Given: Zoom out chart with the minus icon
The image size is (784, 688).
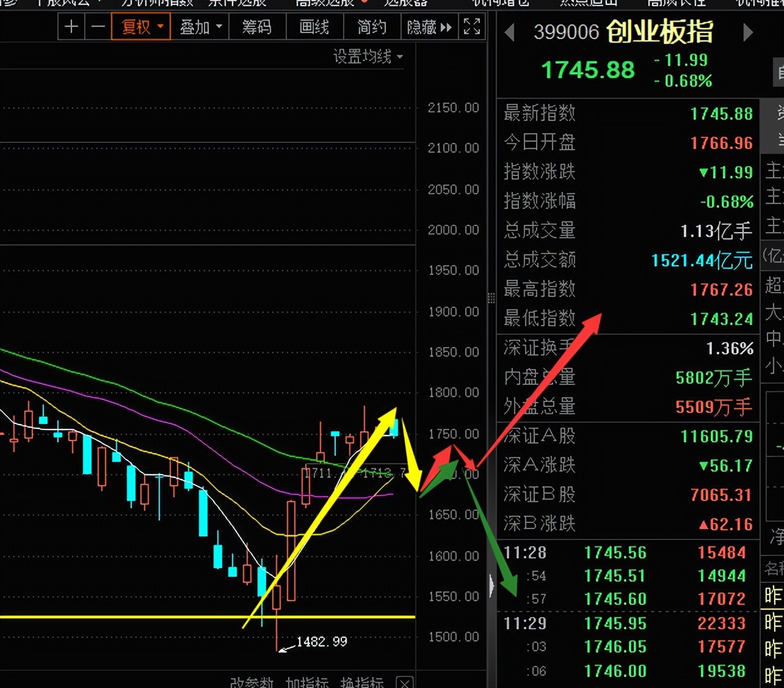Looking at the screenshot, I should pyautogui.click(x=98, y=27).
